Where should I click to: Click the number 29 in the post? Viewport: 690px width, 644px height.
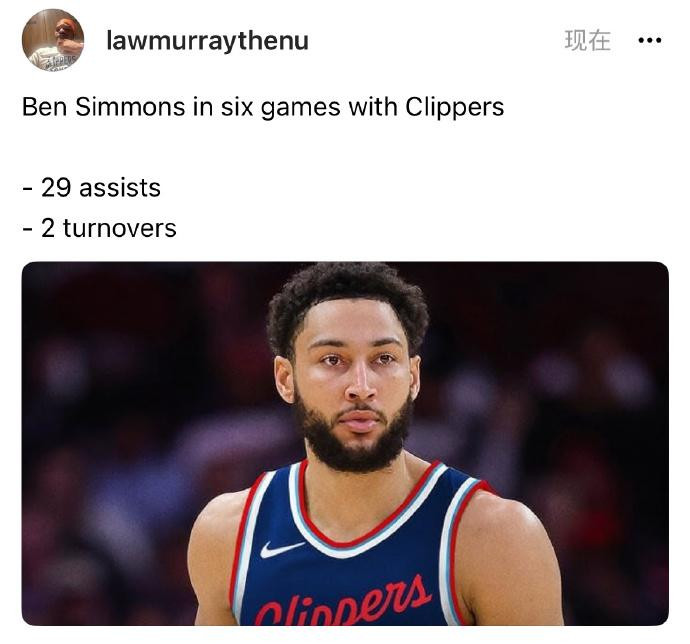(x=56, y=188)
